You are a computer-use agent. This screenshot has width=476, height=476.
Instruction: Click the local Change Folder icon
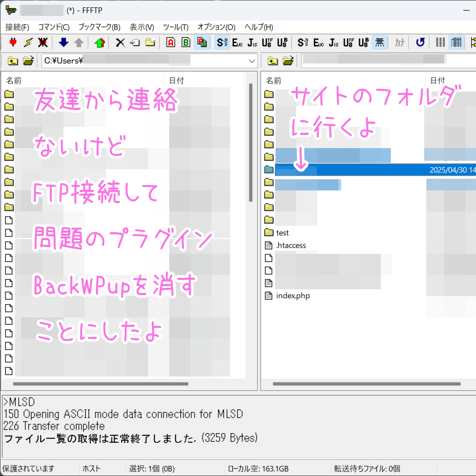[28, 61]
